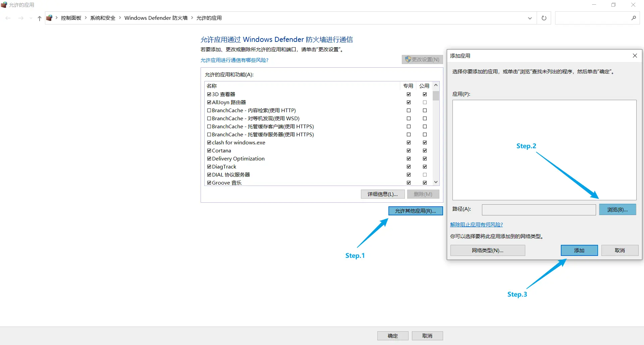Viewport: 644px width, 345px height.
Task: Toggle AllJoyn 路由器 公用 checkbox
Action: tap(425, 102)
